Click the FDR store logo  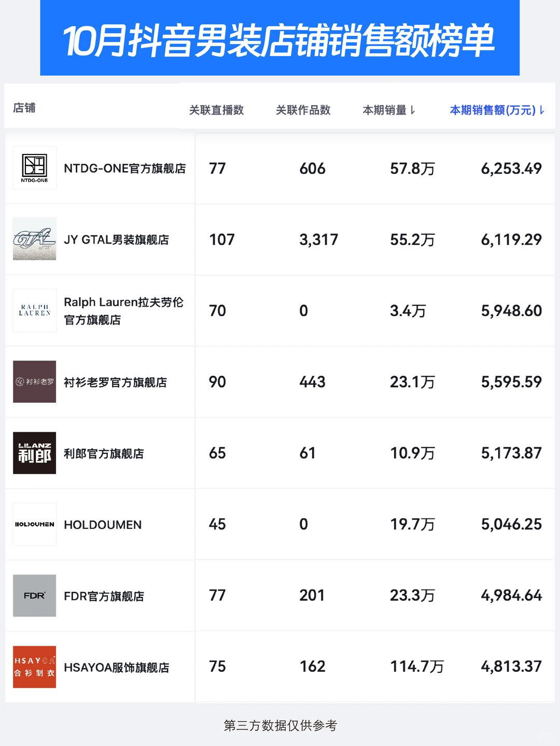pyautogui.click(x=34, y=595)
